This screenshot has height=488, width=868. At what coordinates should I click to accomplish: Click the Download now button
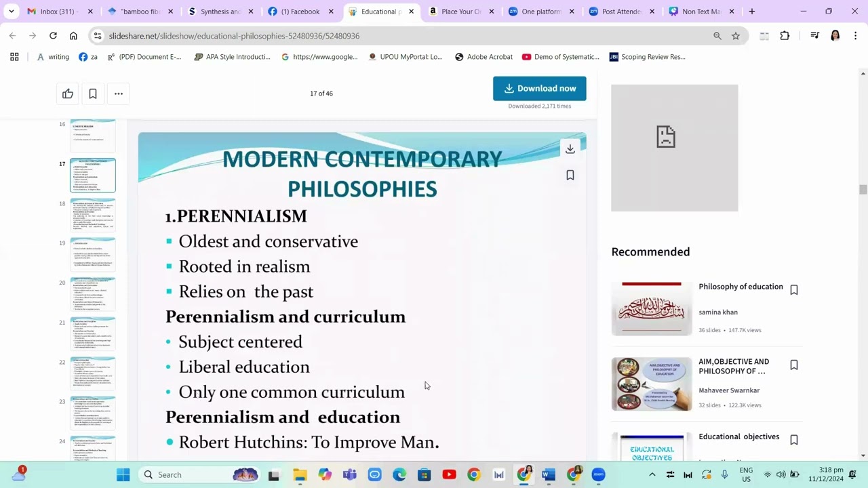click(540, 88)
